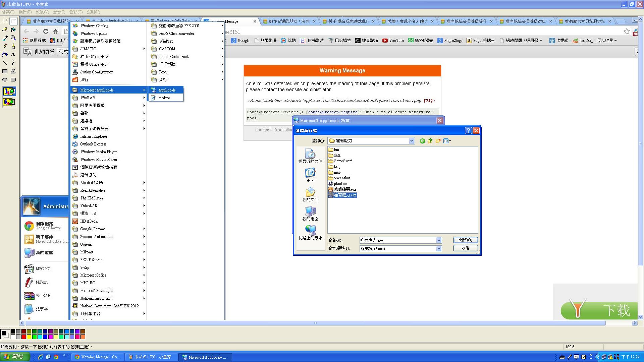Open 我的電腦 in dialog sidebar
Viewport: 644px width, 362px height.
(310, 214)
